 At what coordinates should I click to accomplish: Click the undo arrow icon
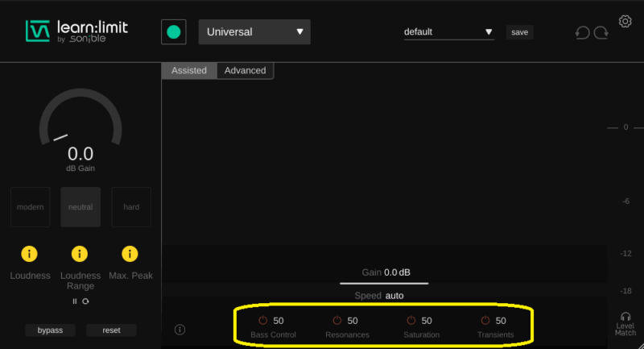pos(581,33)
